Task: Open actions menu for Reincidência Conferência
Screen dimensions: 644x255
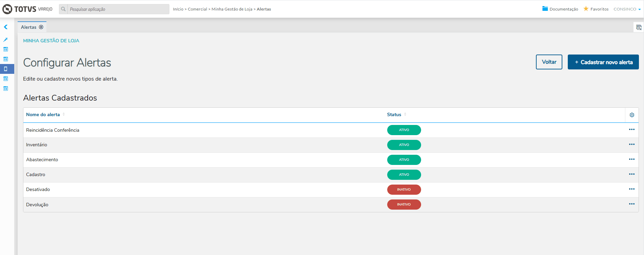Action: click(x=632, y=129)
